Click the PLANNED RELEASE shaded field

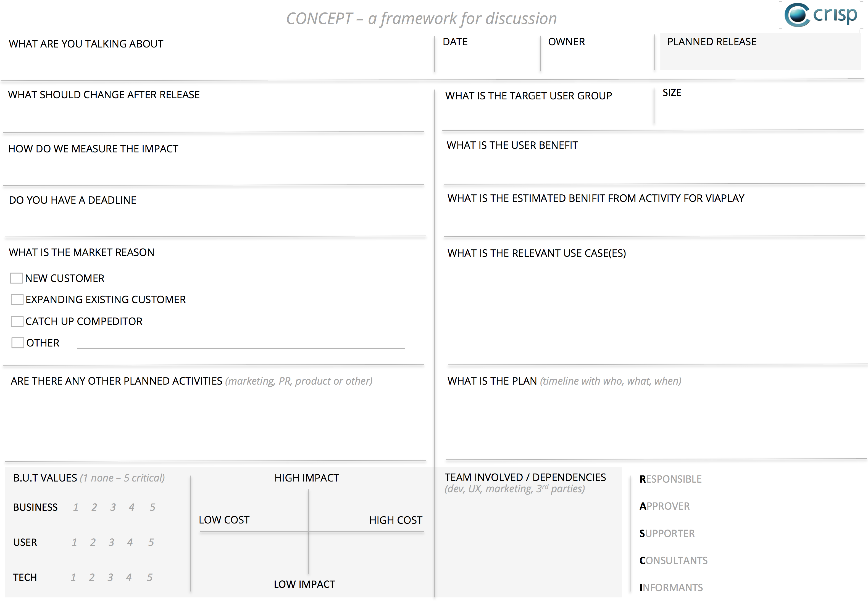[x=760, y=51]
